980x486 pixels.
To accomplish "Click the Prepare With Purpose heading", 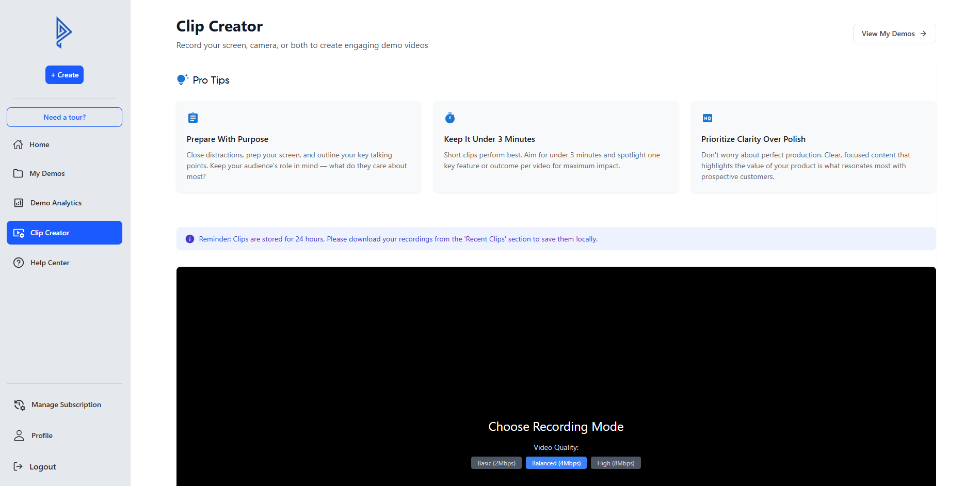I will (228, 139).
